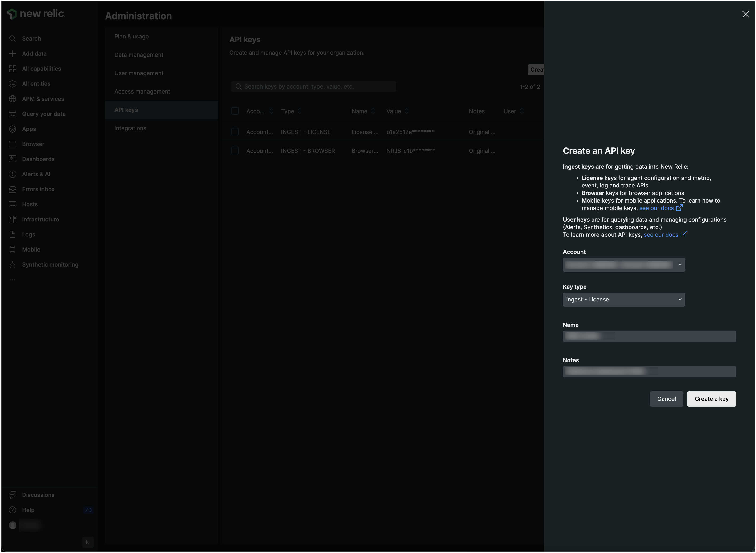Open mobile keys 'see our docs' link

[x=656, y=208]
